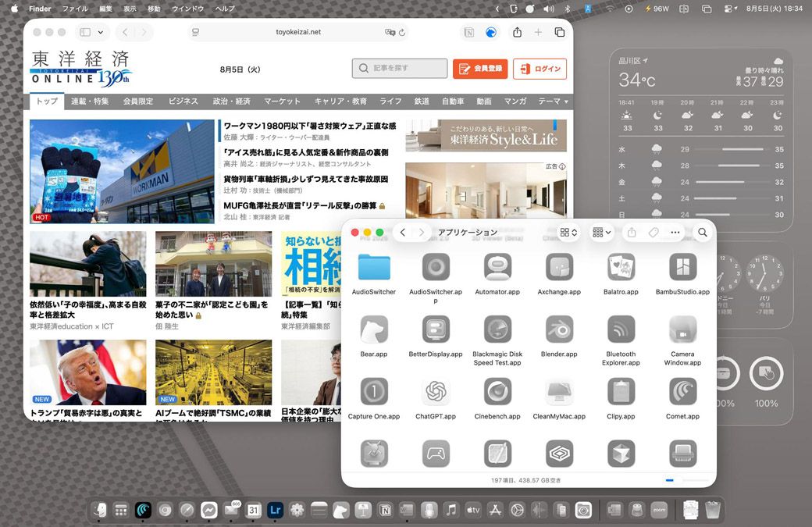This screenshot has width=812, height=527.
Task: Expand the テーマ dropdown on the site nav
Action: (553, 101)
